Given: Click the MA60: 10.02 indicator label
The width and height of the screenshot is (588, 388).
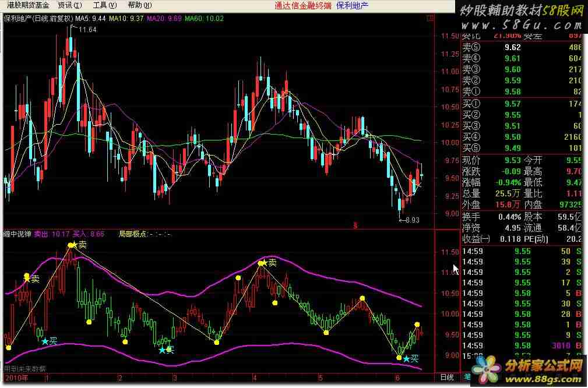Looking at the screenshot, I should click(205, 18).
